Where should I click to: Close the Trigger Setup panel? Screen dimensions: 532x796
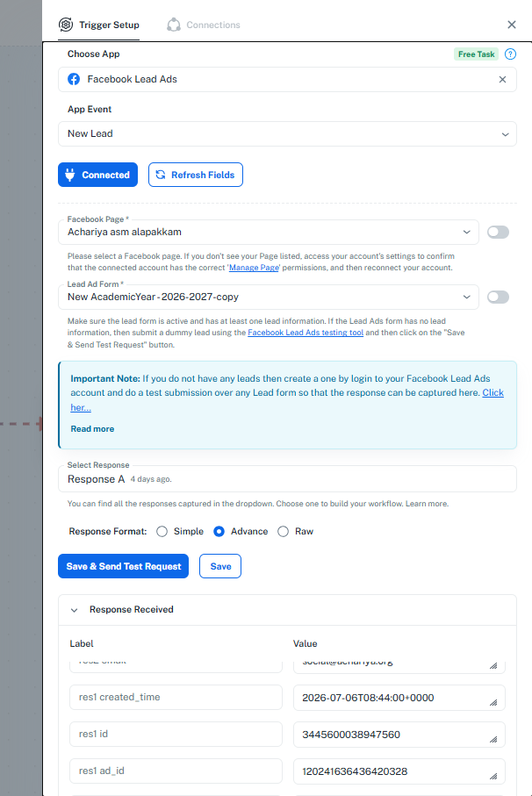click(x=511, y=25)
